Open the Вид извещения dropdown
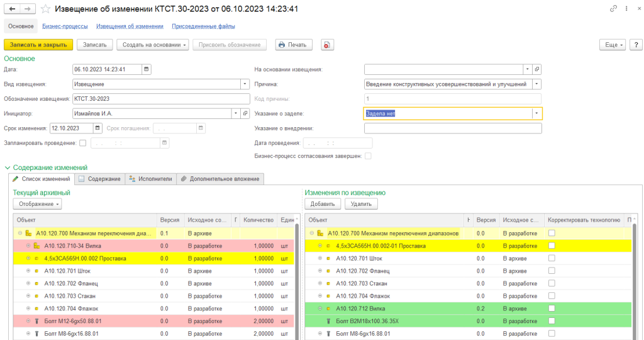This screenshot has height=340, width=644. coord(245,84)
